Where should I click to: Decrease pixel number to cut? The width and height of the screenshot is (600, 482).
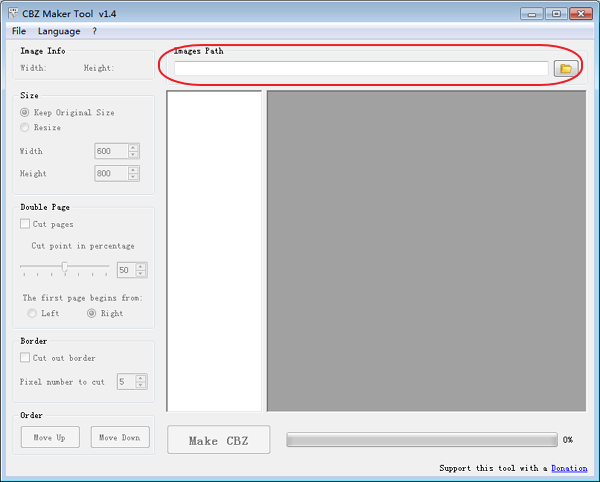pos(141,385)
